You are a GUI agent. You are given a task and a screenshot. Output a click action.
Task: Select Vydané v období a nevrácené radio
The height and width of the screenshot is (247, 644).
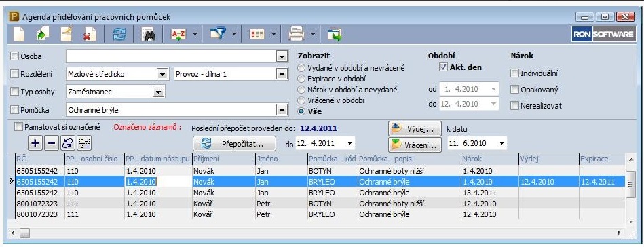click(x=302, y=68)
